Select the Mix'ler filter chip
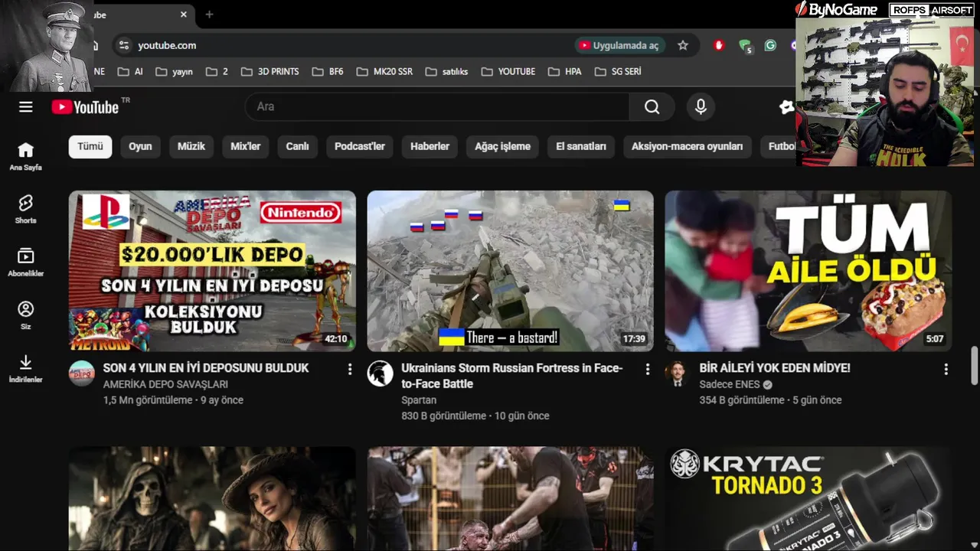This screenshot has height=551, width=980. coord(246,147)
